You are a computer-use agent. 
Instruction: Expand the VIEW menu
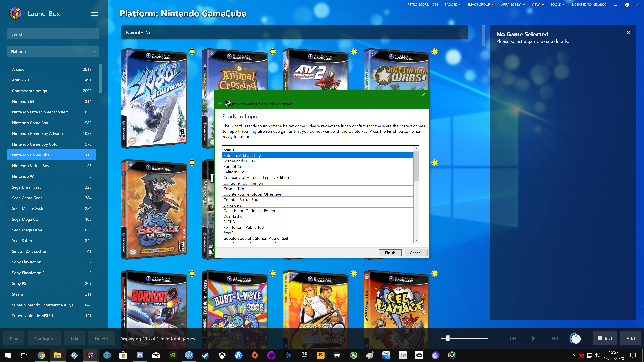tap(538, 5)
